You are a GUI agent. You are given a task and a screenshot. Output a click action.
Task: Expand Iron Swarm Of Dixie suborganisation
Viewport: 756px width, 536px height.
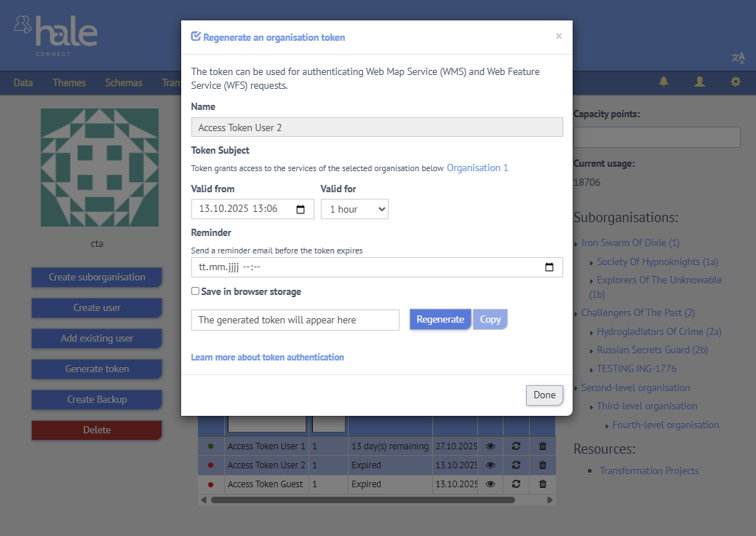pos(576,243)
